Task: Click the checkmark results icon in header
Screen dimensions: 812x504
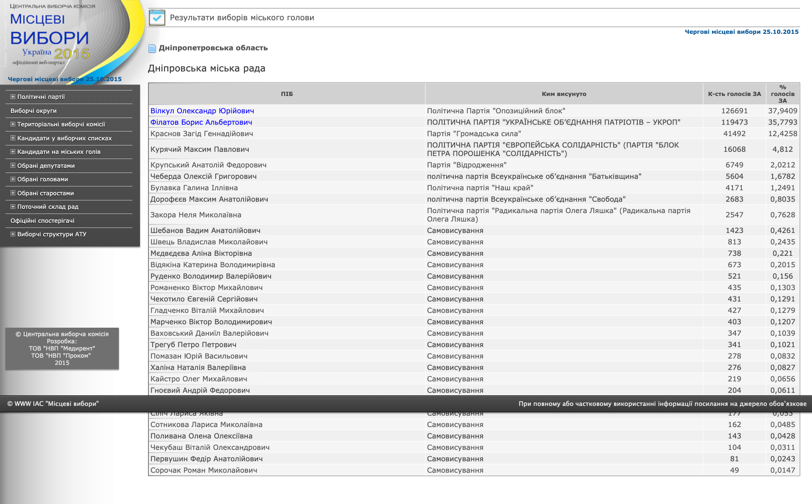Action: 157,18
